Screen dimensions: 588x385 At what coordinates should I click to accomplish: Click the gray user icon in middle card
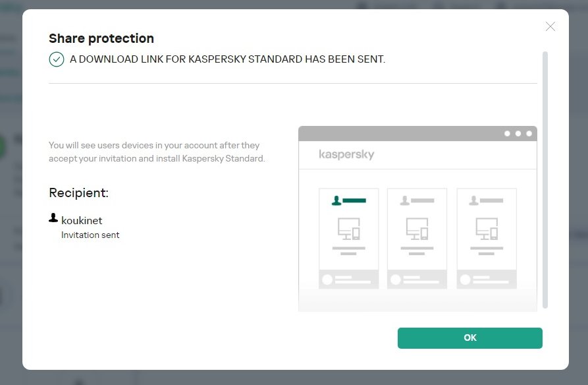(x=406, y=200)
